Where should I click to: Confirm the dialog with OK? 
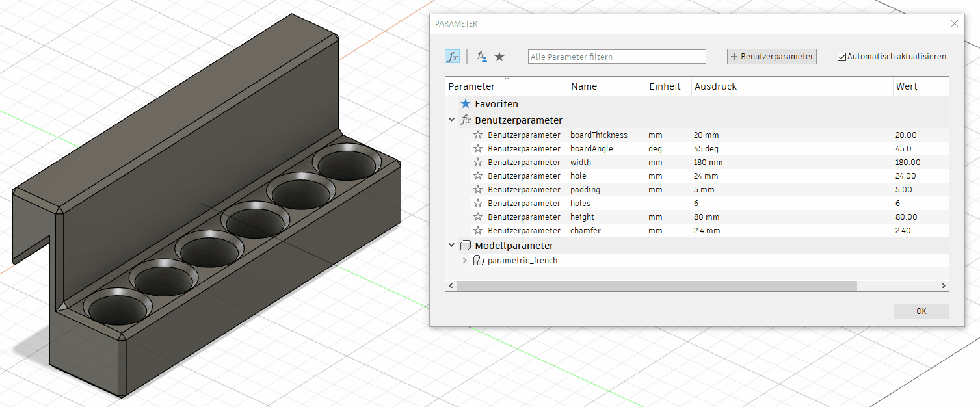(921, 311)
